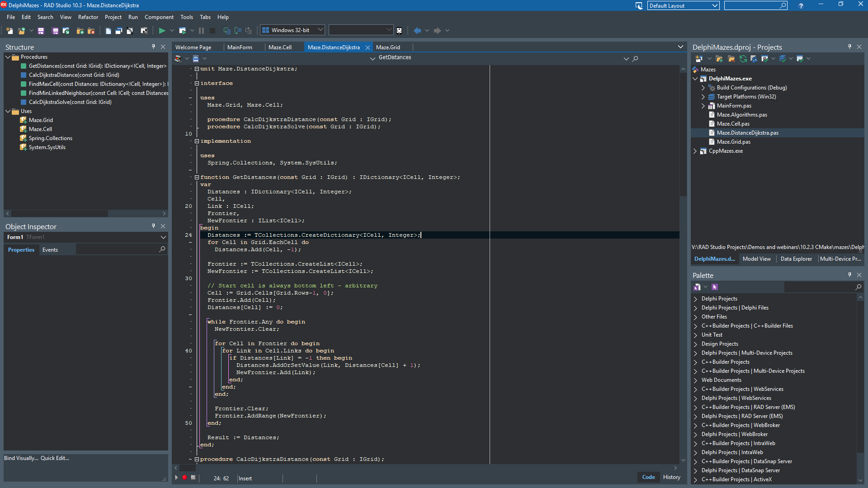Click the Forward navigation arrow
868x488 pixels.
point(437,31)
